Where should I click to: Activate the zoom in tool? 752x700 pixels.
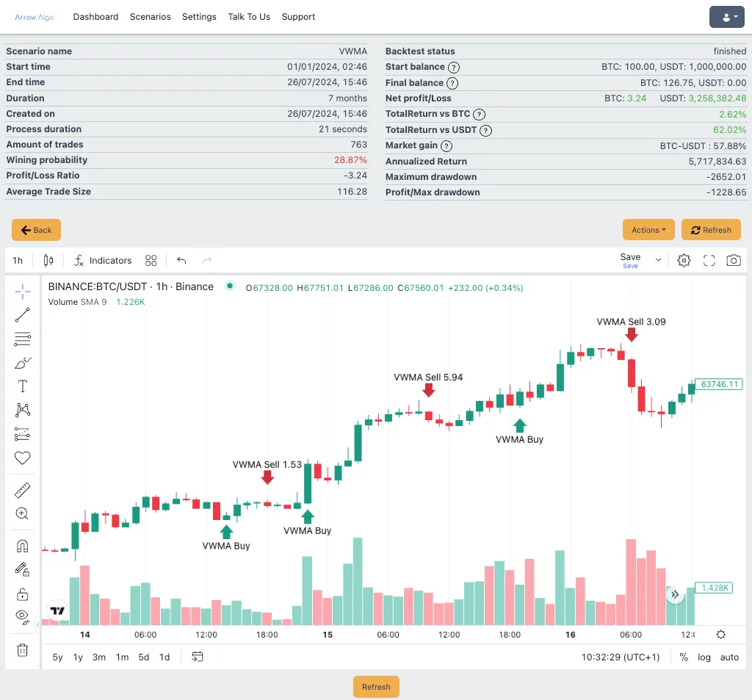click(x=22, y=514)
